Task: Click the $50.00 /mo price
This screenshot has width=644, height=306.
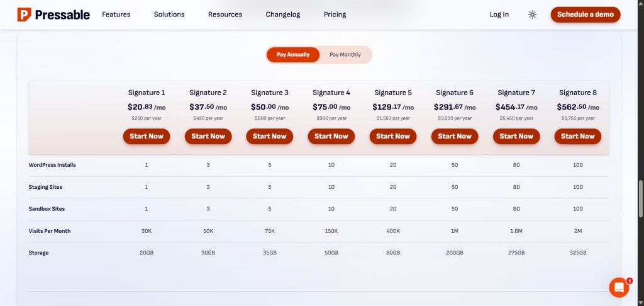Action: tap(270, 107)
